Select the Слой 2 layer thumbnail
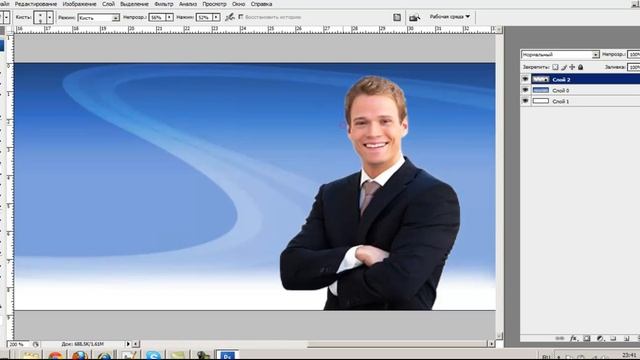The width and height of the screenshot is (640, 360). pos(541,79)
